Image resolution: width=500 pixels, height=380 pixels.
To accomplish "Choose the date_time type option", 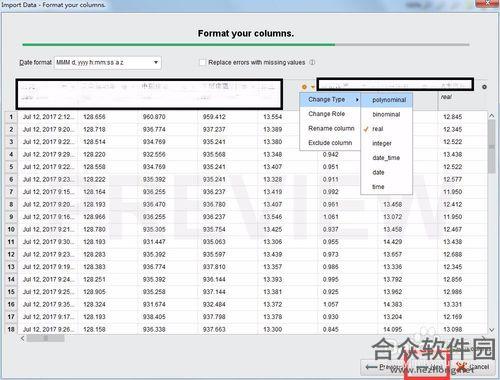I will [x=387, y=158].
